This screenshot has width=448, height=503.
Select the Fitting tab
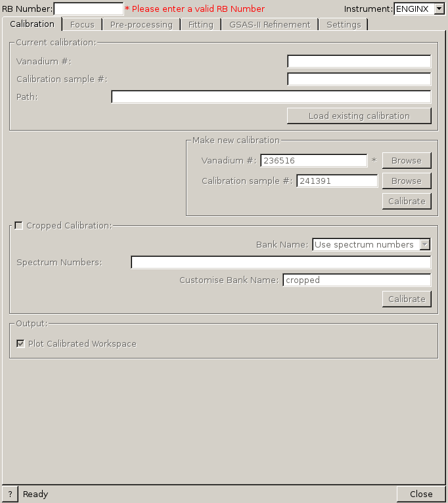coord(200,25)
